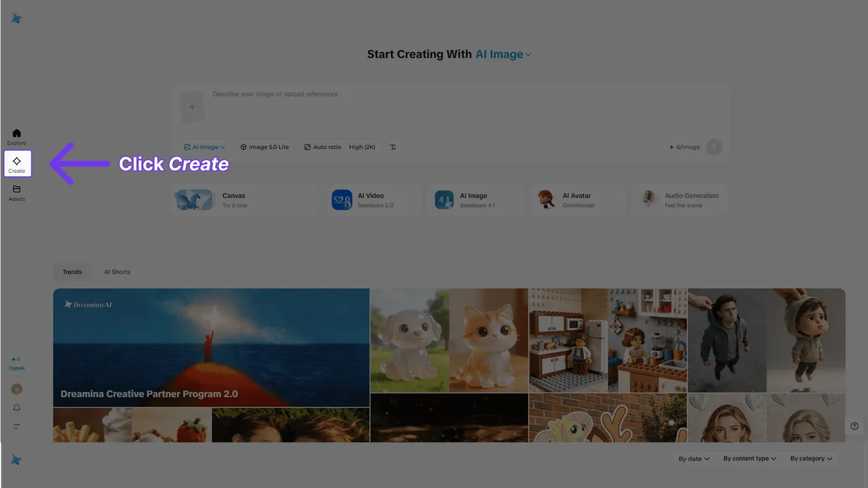Click the 4.1 AI Image icon

444,200
